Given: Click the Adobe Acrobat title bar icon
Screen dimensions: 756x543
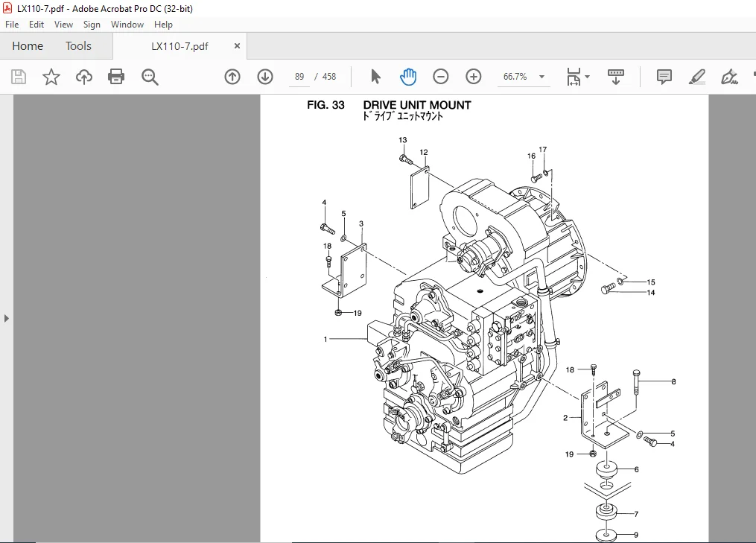Looking at the screenshot, I should [7, 8].
